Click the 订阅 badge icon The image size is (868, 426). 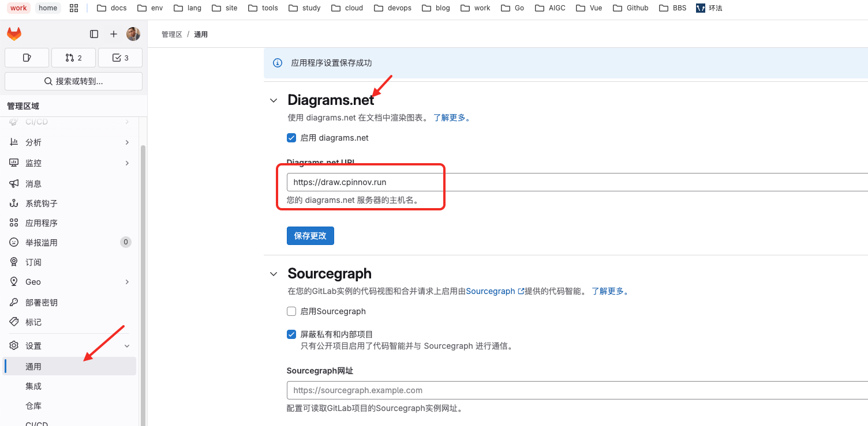[14, 262]
